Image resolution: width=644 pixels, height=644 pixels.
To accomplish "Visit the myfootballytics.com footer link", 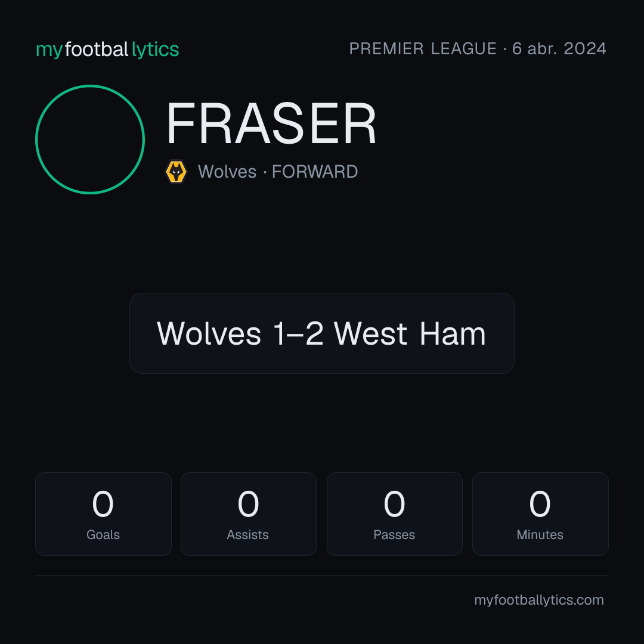I will [x=539, y=600].
